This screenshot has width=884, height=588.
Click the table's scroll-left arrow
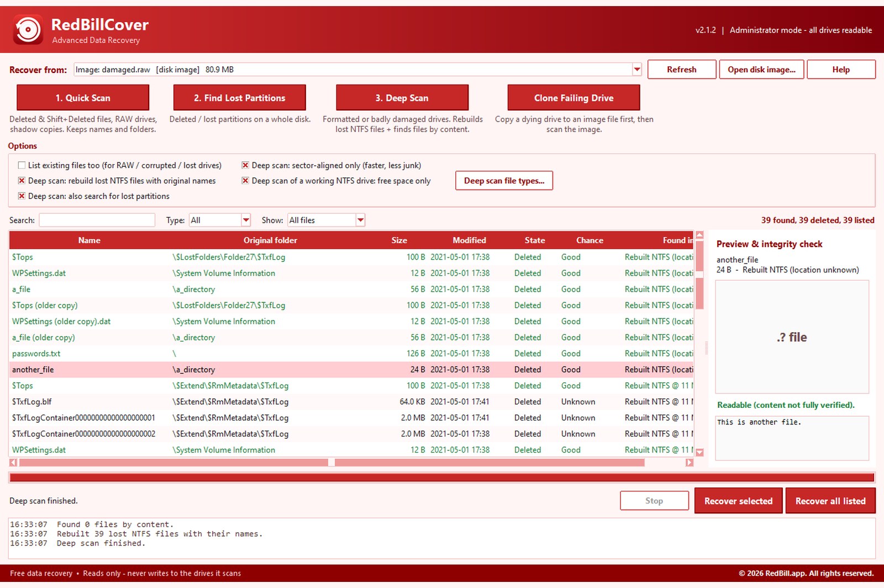coord(13,463)
